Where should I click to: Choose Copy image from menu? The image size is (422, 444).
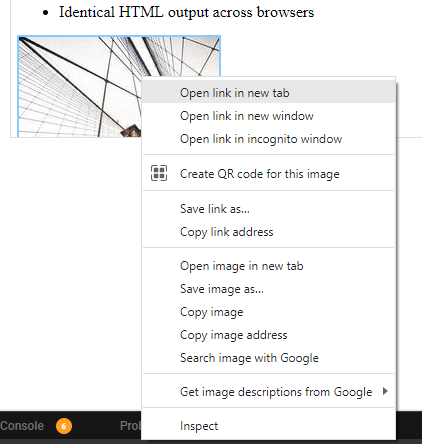269,312
